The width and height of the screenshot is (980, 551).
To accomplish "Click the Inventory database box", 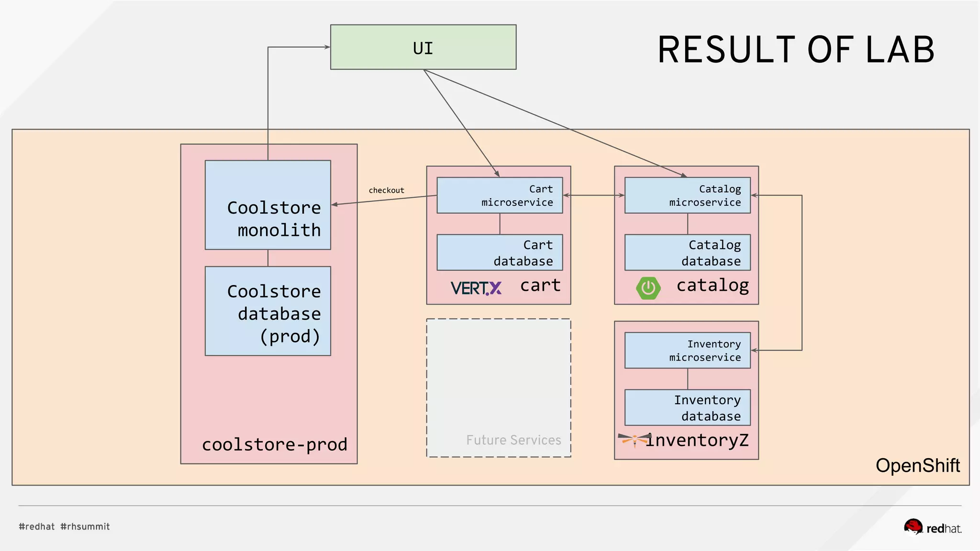I will point(688,407).
